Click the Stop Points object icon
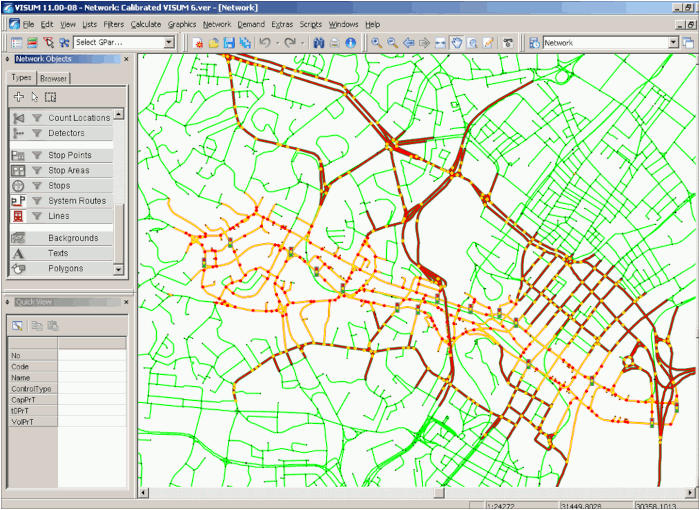The width and height of the screenshot is (700, 510). point(18,155)
